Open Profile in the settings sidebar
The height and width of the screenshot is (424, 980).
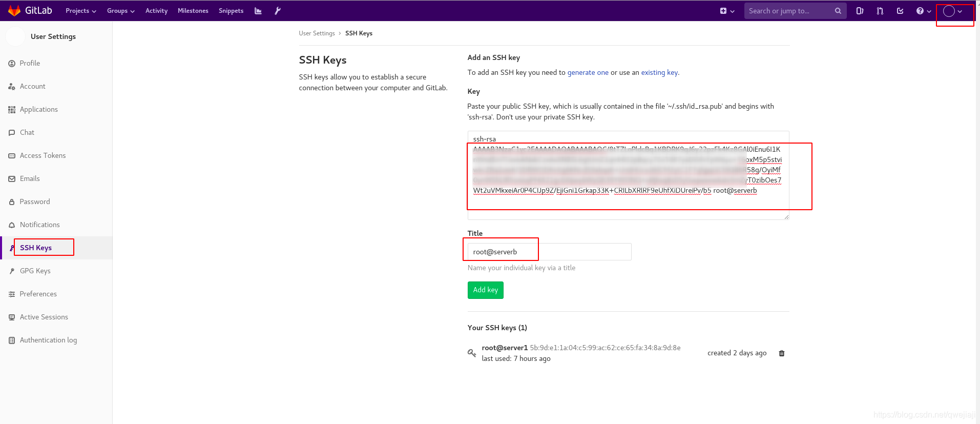point(30,63)
